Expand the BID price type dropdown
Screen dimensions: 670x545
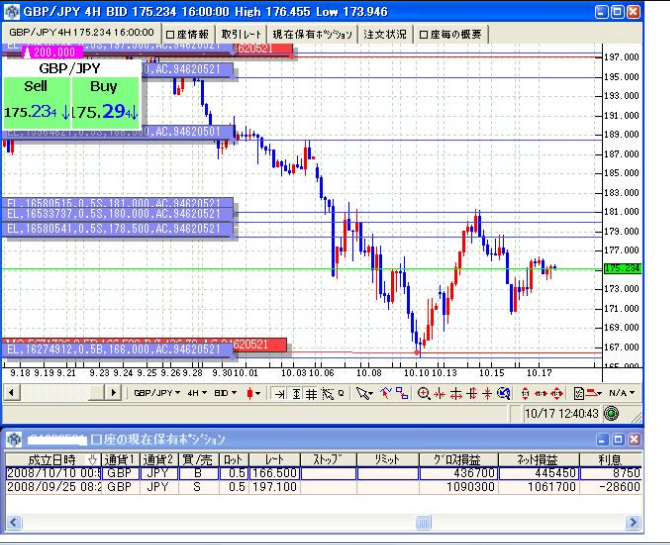[227, 394]
